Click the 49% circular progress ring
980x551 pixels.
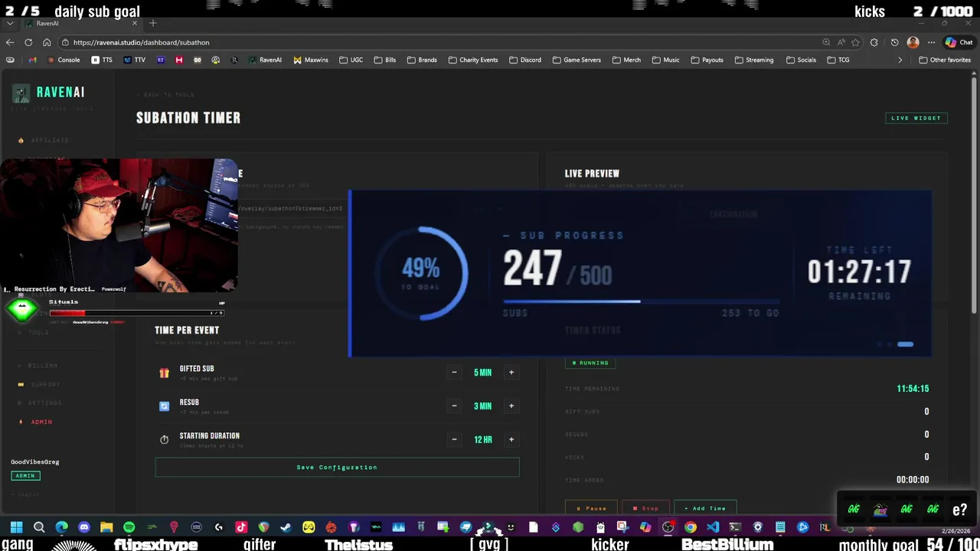(422, 273)
